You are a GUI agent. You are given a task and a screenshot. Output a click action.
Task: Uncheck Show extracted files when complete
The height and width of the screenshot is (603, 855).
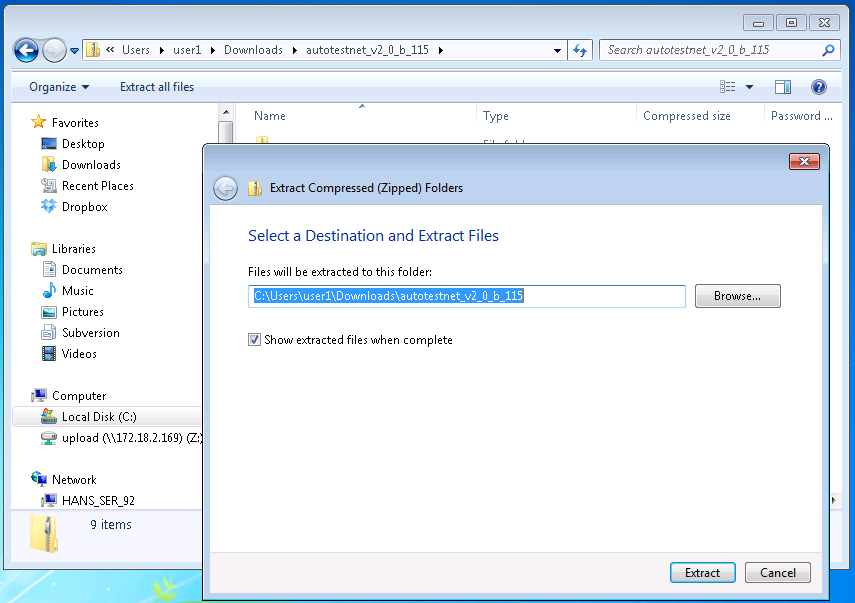tap(254, 340)
